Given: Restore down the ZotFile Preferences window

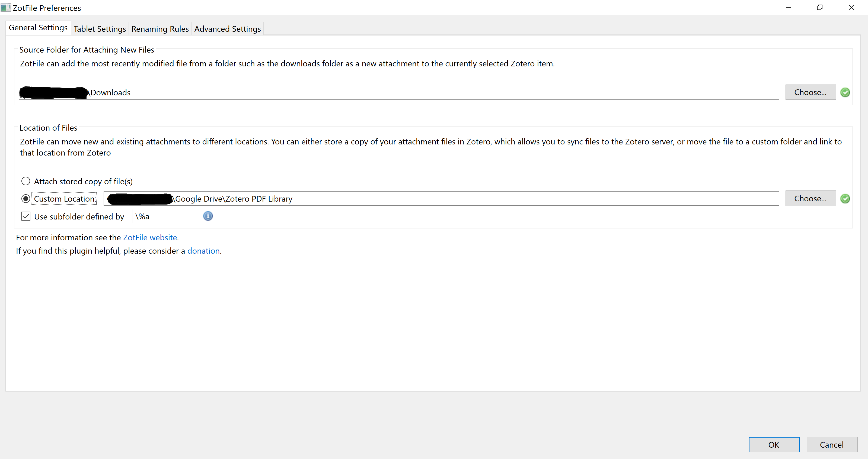Looking at the screenshot, I should [820, 7].
